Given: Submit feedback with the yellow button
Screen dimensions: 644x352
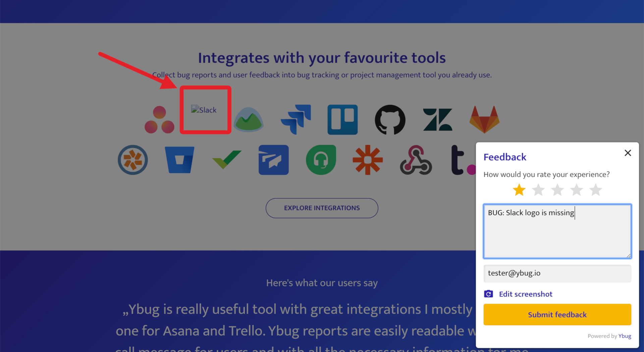Looking at the screenshot, I should pos(557,314).
